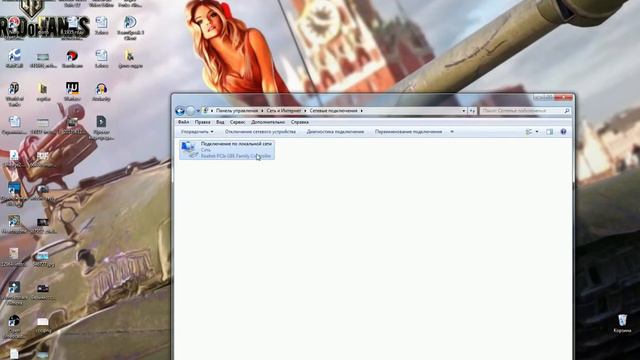
Task: Expand arrow after Сеть и Интернет breadcrumb
Action: click(x=305, y=111)
